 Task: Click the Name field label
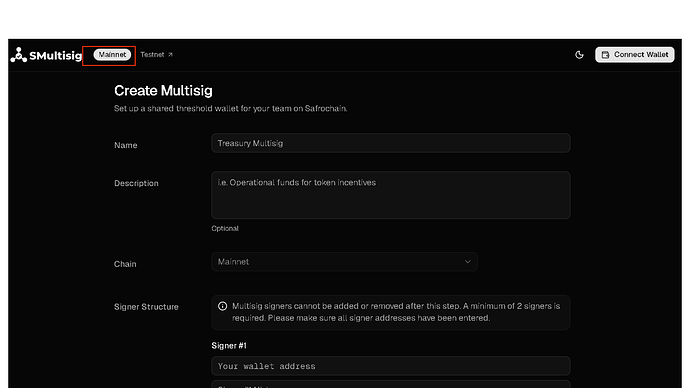(125, 145)
